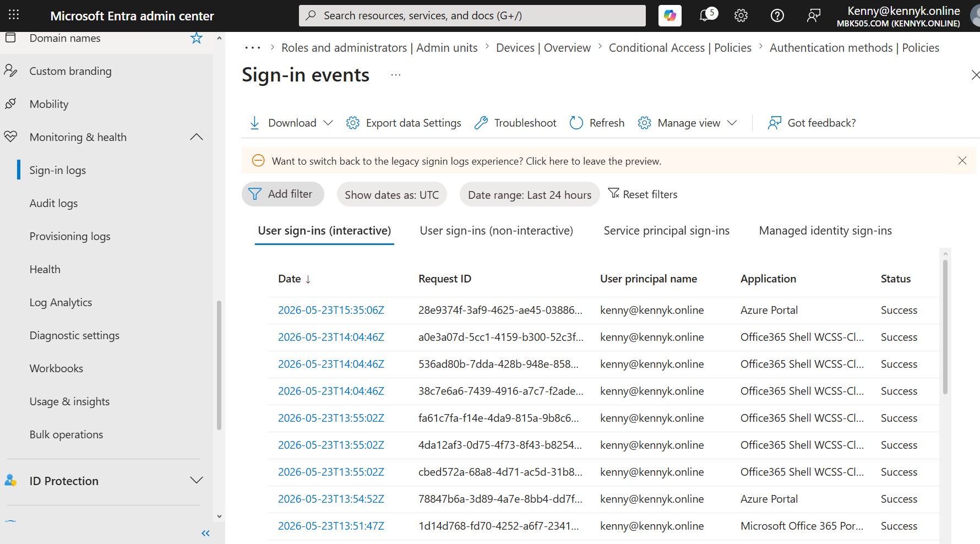Go to Conditional Access | Policies breadcrumb
Viewport: 980px width, 544px height.
[x=680, y=48]
